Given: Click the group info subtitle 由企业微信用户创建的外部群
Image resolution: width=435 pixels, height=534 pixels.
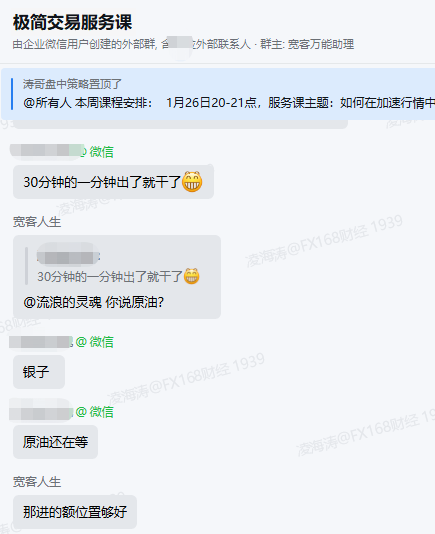Looking at the screenshot, I should (84, 44).
